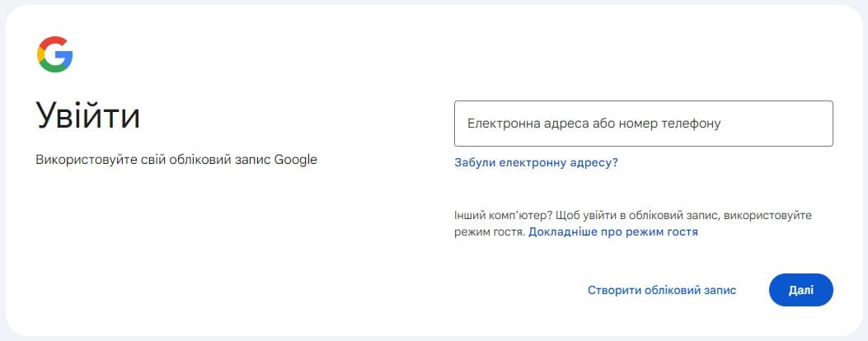
Task: Open "Докладніше про режим гостя" link
Action: pyautogui.click(x=613, y=232)
